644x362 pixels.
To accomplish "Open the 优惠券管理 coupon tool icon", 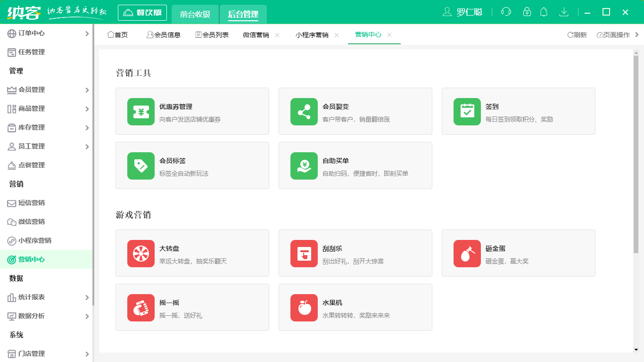I will (x=140, y=112).
